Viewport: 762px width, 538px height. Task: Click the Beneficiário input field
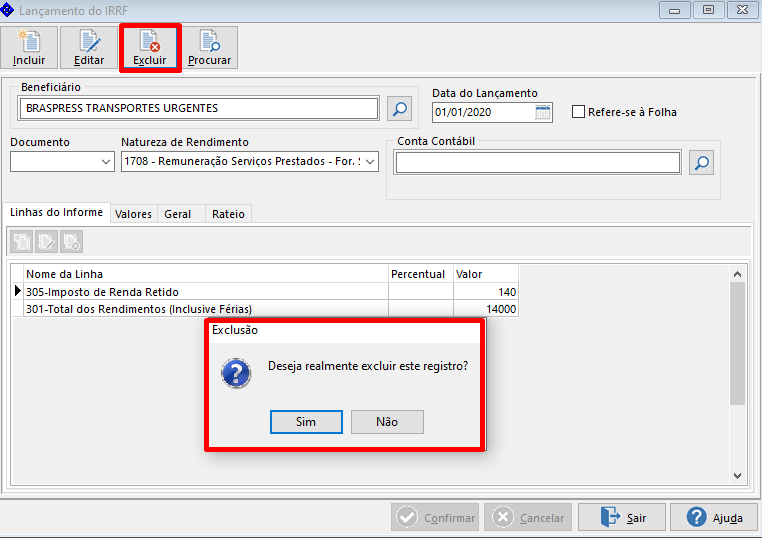point(198,108)
